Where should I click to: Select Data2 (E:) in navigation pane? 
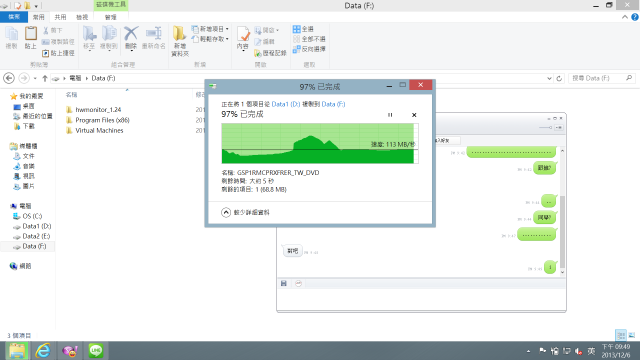click(x=36, y=236)
